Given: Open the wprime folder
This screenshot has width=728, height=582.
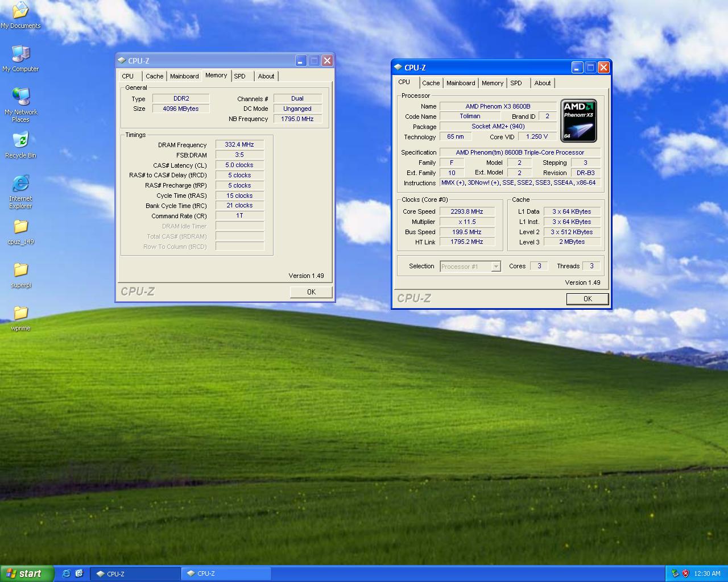Looking at the screenshot, I should (x=20, y=318).
